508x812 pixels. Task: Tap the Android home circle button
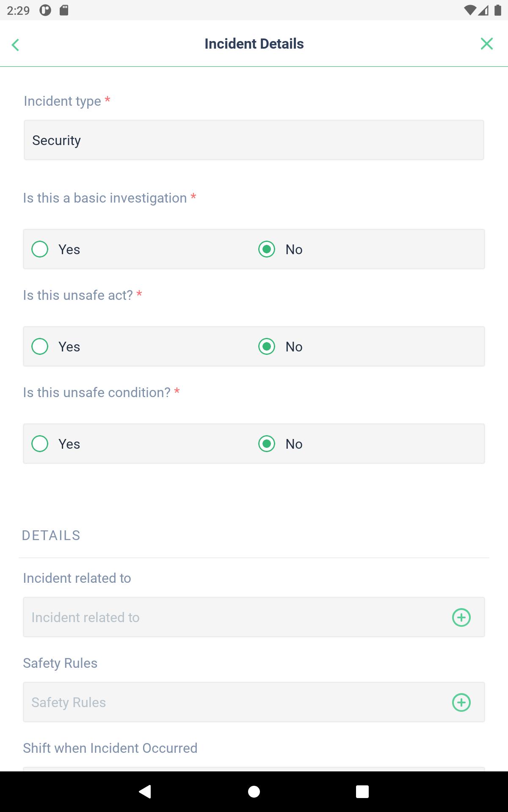[254, 792]
